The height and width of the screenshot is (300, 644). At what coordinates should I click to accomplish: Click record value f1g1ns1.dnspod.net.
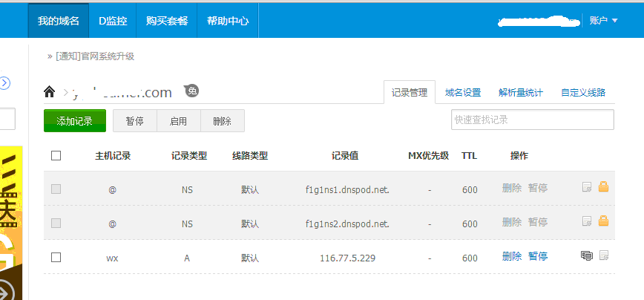click(x=347, y=190)
